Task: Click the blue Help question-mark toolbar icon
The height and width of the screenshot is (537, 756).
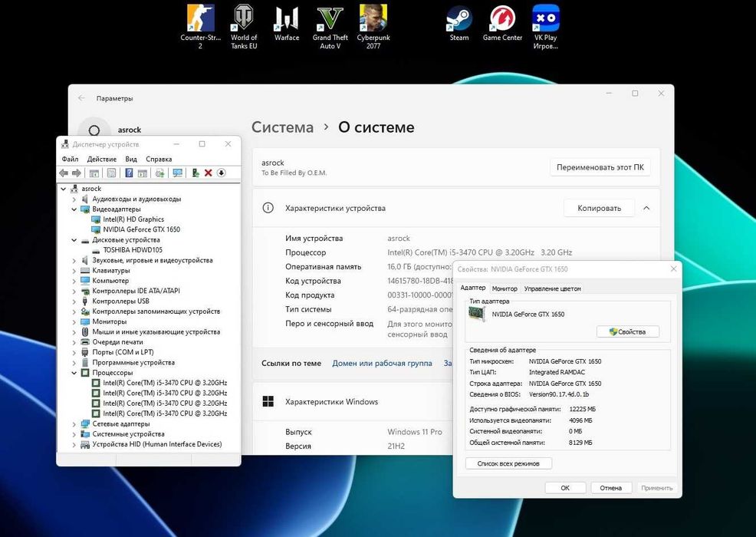Action: (x=129, y=173)
